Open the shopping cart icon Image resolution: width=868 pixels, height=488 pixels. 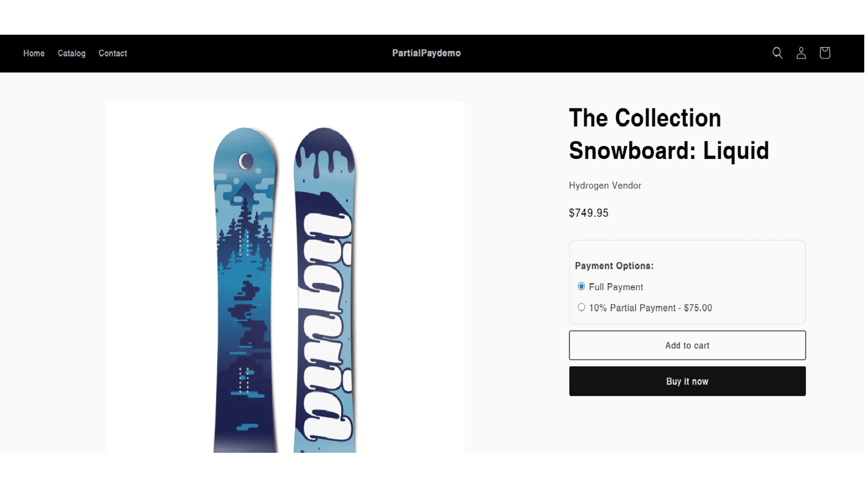(x=825, y=53)
